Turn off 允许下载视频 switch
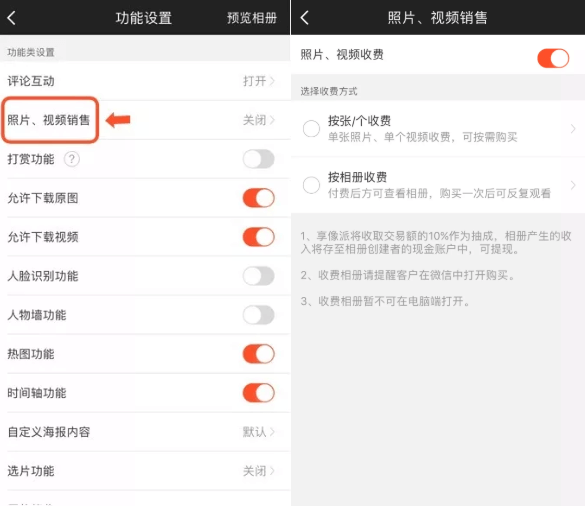The height and width of the screenshot is (506, 585). point(259,237)
